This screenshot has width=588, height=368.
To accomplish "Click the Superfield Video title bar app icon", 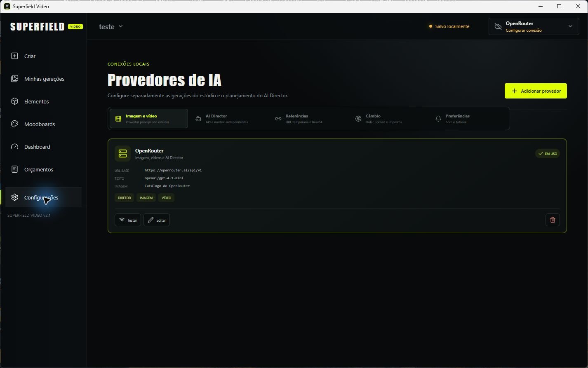I will point(7,6).
